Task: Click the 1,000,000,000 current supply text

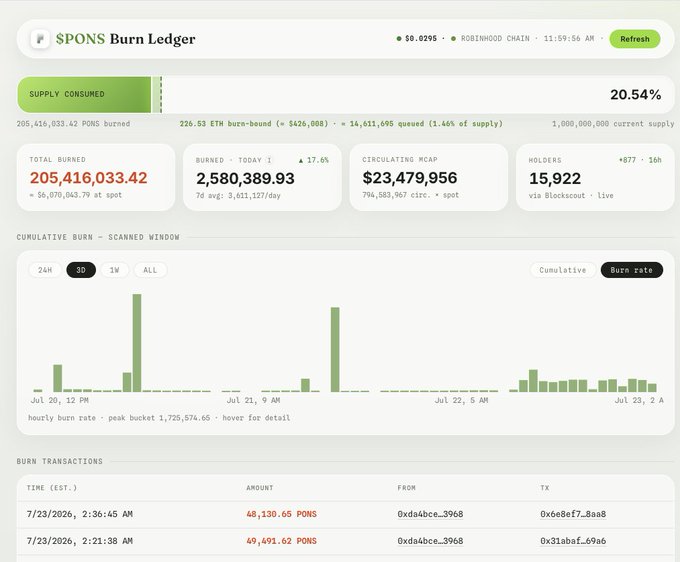Action: (x=613, y=124)
